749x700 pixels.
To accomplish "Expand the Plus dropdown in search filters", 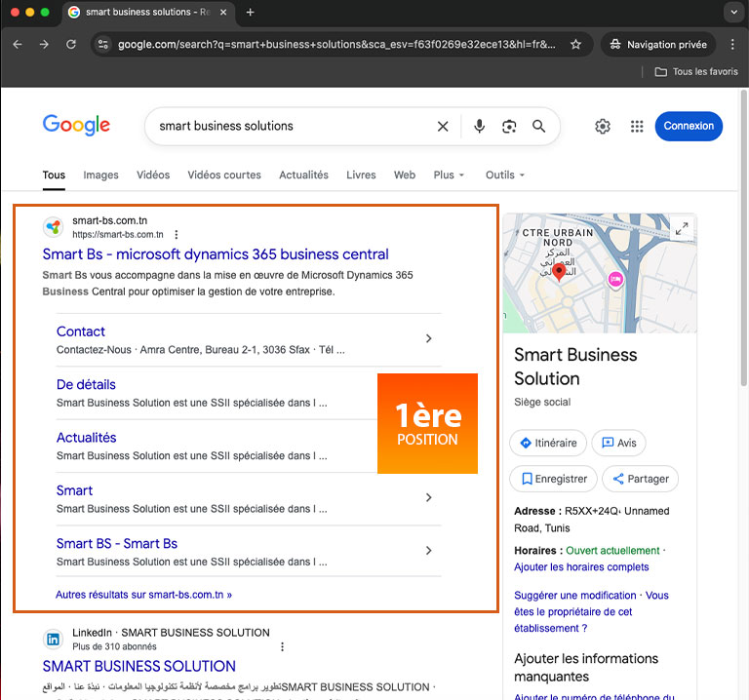I will [x=449, y=175].
